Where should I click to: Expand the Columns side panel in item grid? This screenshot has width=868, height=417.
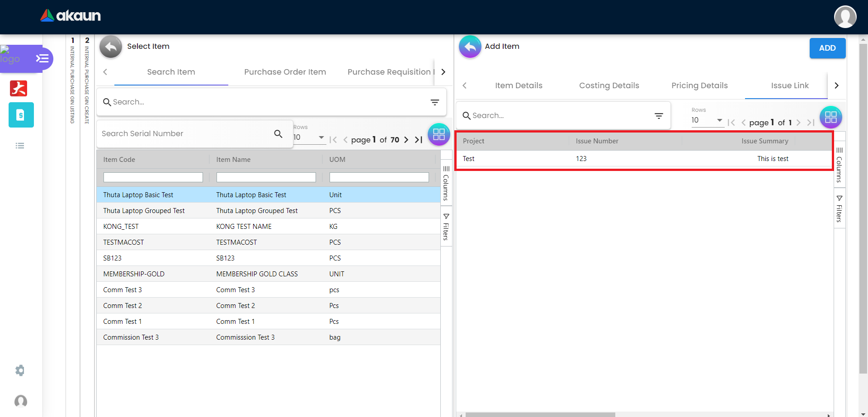click(x=446, y=183)
